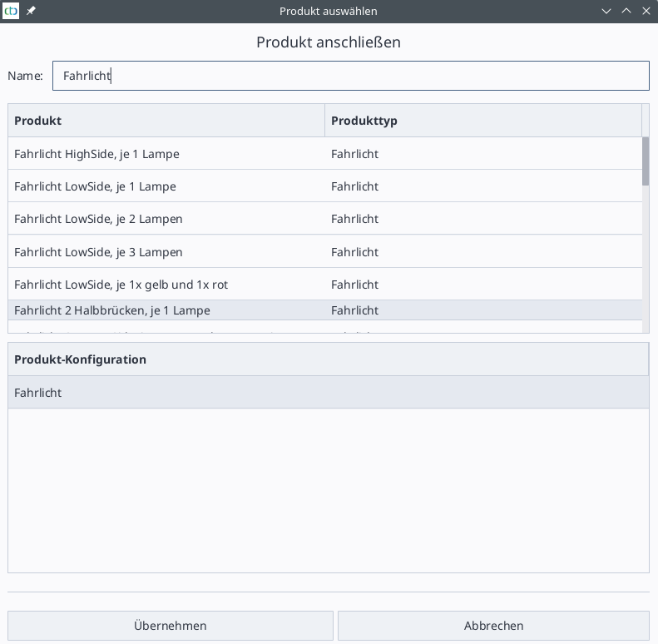This screenshot has width=658, height=644.
Task: Select Fahrlicht LowSide, je 3 Lampen
Action: coord(98,252)
